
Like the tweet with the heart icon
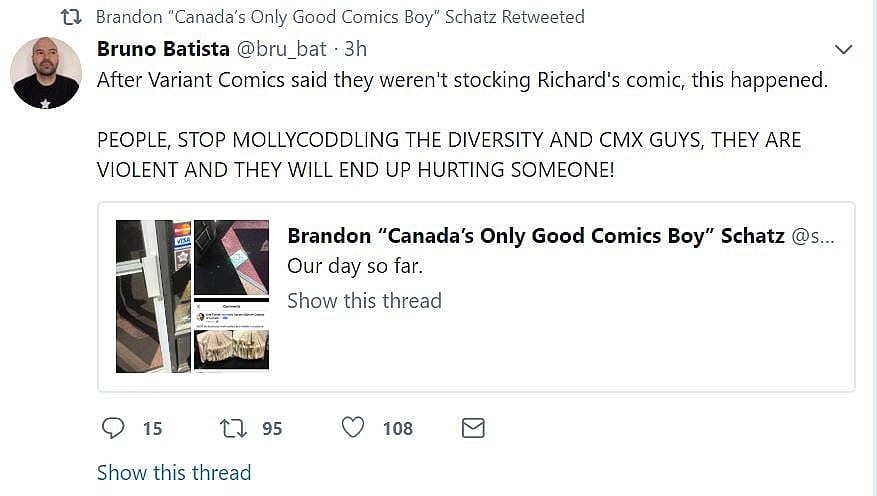(353, 428)
